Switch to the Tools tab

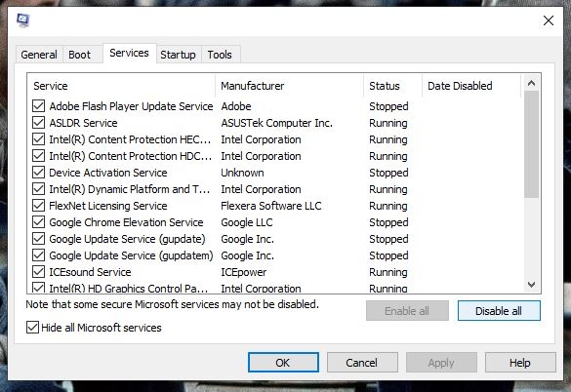coord(220,55)
